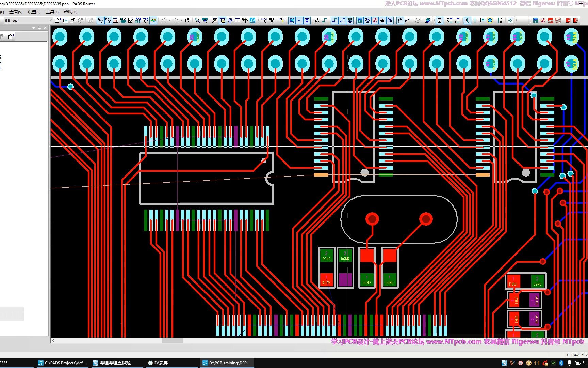Screen dimensions: 588x368
Task: Expand the Redo history dropdown arrow
Action: pos(182,20)
